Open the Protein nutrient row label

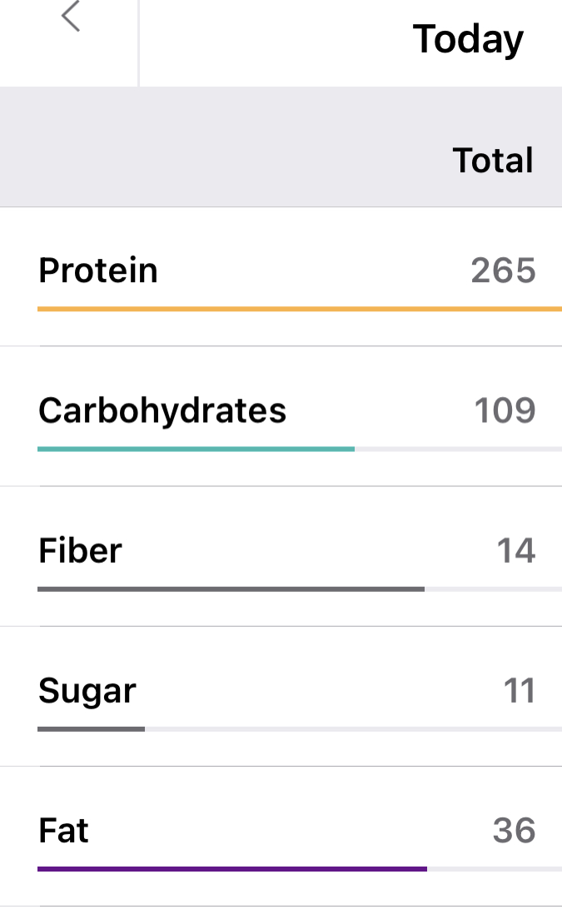(98, 271)
